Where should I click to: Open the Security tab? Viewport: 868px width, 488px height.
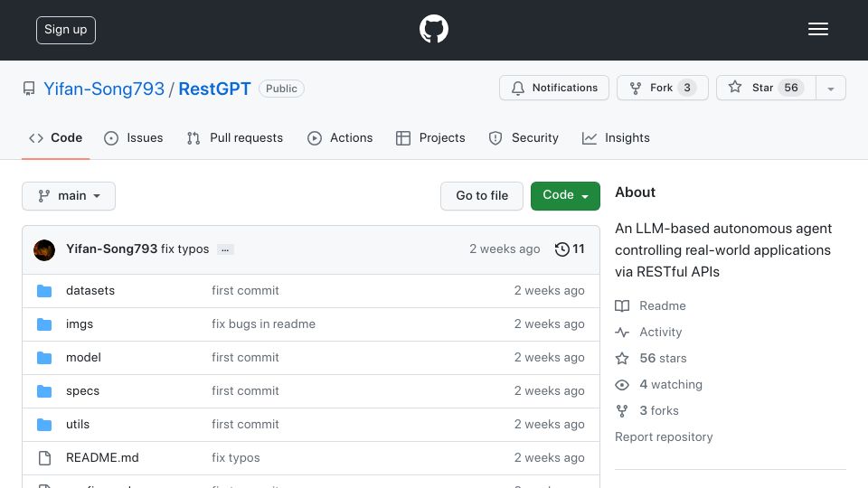point(524,137)
